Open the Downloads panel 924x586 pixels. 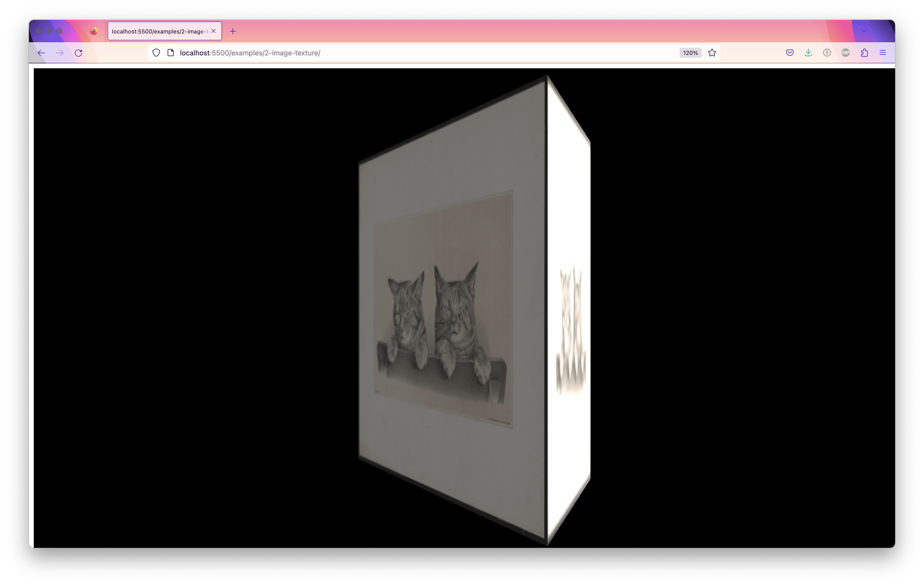coord(808,53)
